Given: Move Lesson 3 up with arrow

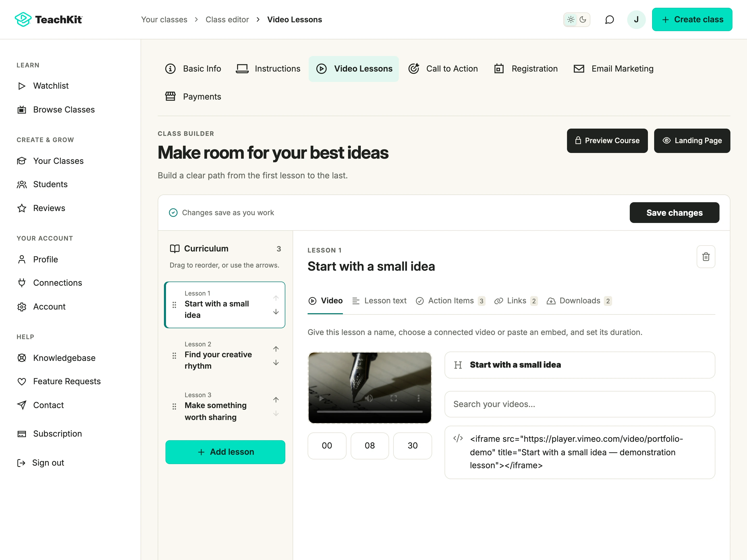Looking at the screenshot, I should coord(276,400).
